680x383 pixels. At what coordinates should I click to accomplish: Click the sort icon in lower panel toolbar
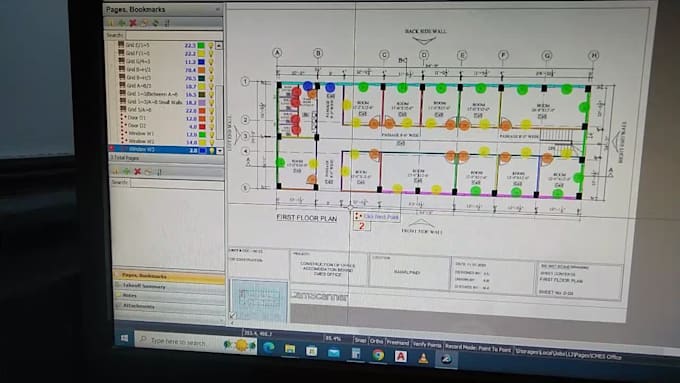159,172
